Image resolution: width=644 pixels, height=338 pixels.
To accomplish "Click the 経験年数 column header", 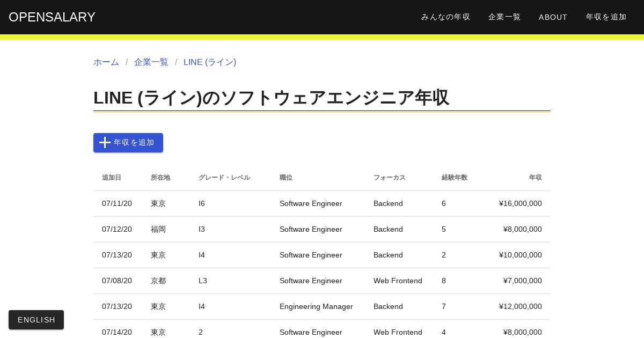I will pyautogui.click(x=455, y=178).
